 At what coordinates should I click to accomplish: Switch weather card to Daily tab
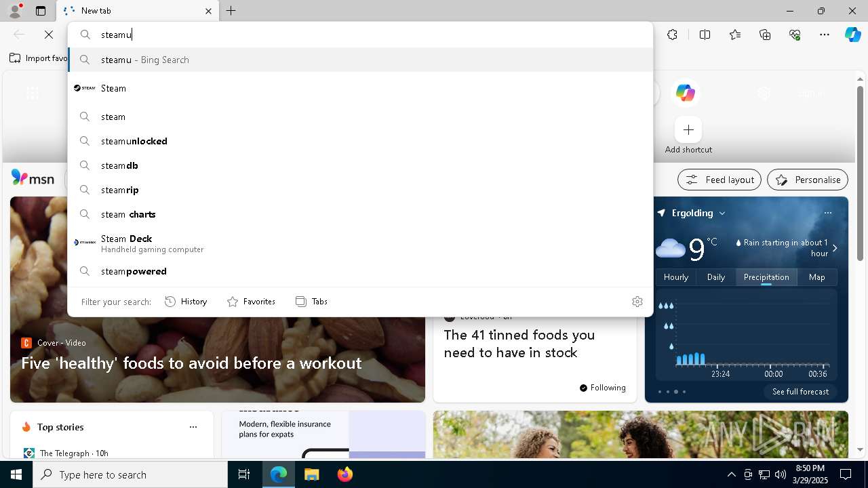(716, 277)
